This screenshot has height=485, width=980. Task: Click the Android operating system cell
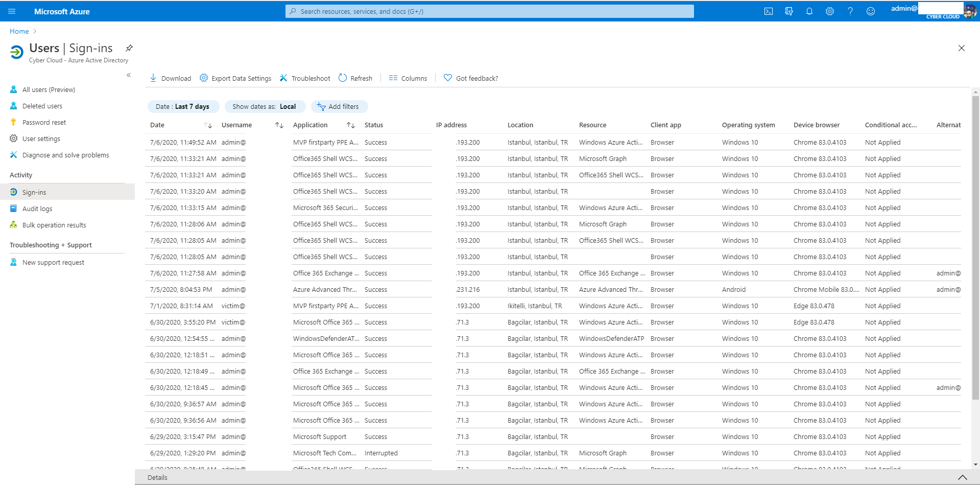coord(734,289)
